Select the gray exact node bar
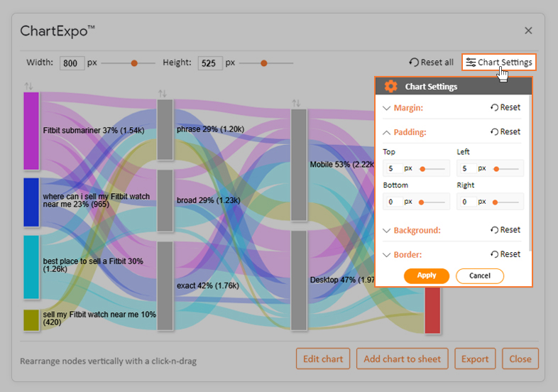558x392 pixels. coord(165,286)
